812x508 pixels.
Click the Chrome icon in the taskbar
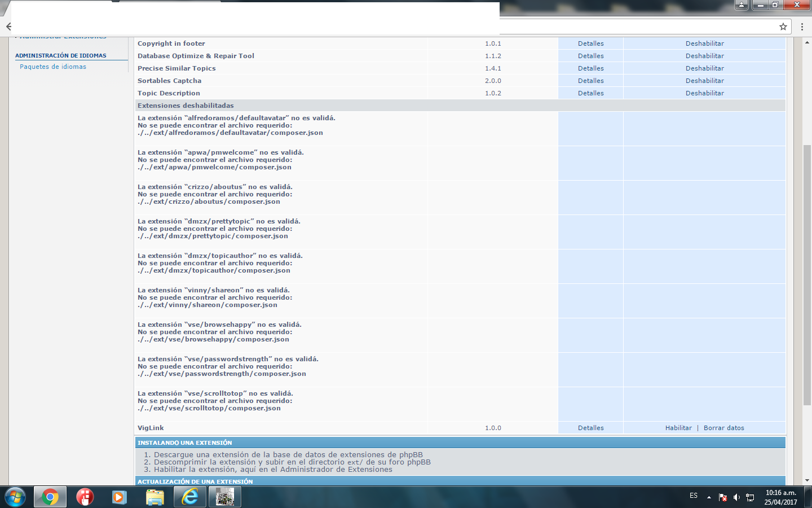coord(50,497)
